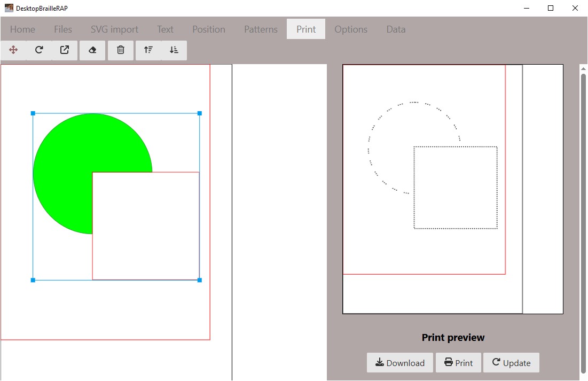The width and height of the screenshot is (588, 381).
Task: Click the scale/resize arrow-in-box icon
Action: click(65, 50)
